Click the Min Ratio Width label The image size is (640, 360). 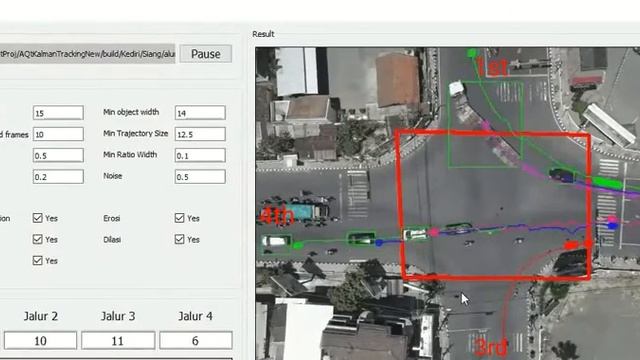pos(130,155)
